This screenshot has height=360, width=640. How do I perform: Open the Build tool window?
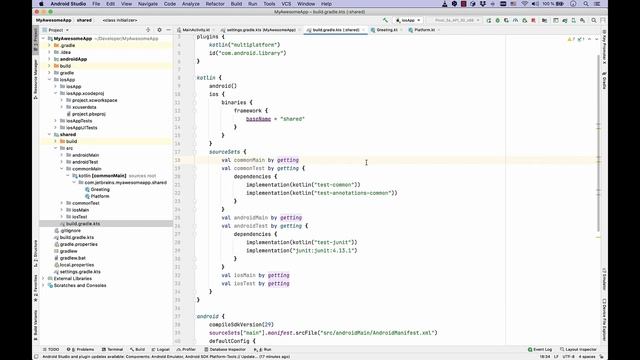point(138,349)
